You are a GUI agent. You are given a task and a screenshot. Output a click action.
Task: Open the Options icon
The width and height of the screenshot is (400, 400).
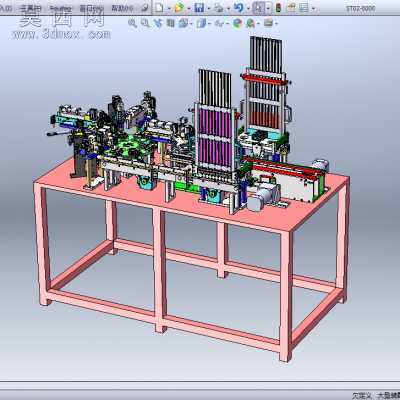point(304,7)
